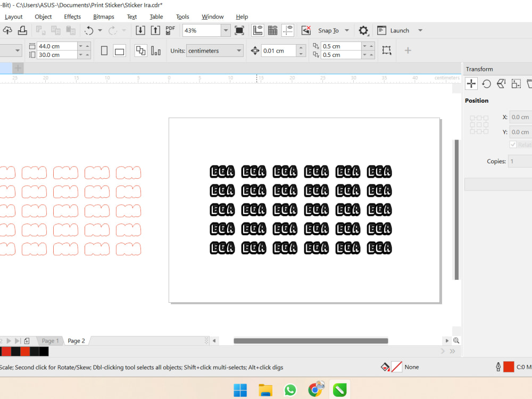Click the nudge distance 0.01 cm field
The height and width of the screenshot is (399, 532).
279,51
